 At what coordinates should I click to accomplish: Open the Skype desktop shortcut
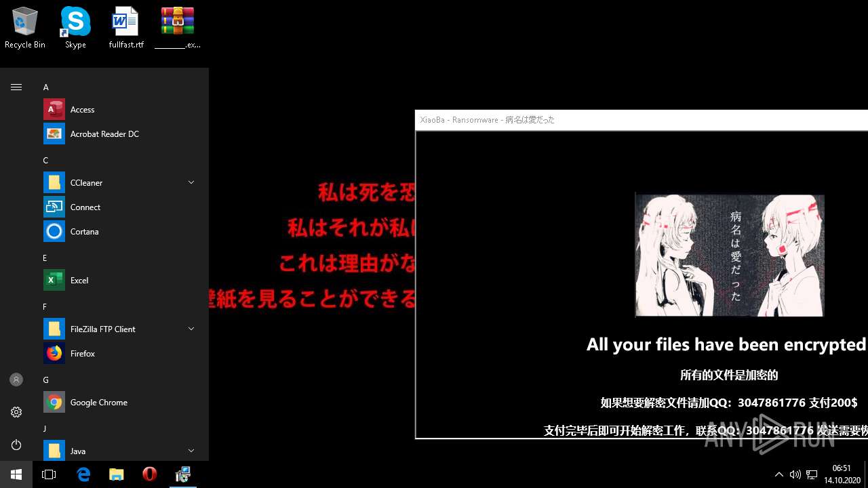click(x=75, y=28)
